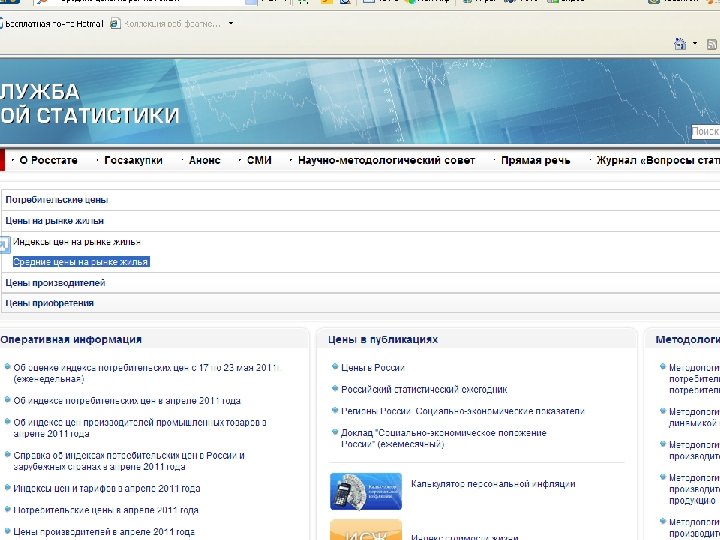The width and height of the screenshot is (720, 540).
Task: Click the browser Home icon
Action: coord(680,44)
